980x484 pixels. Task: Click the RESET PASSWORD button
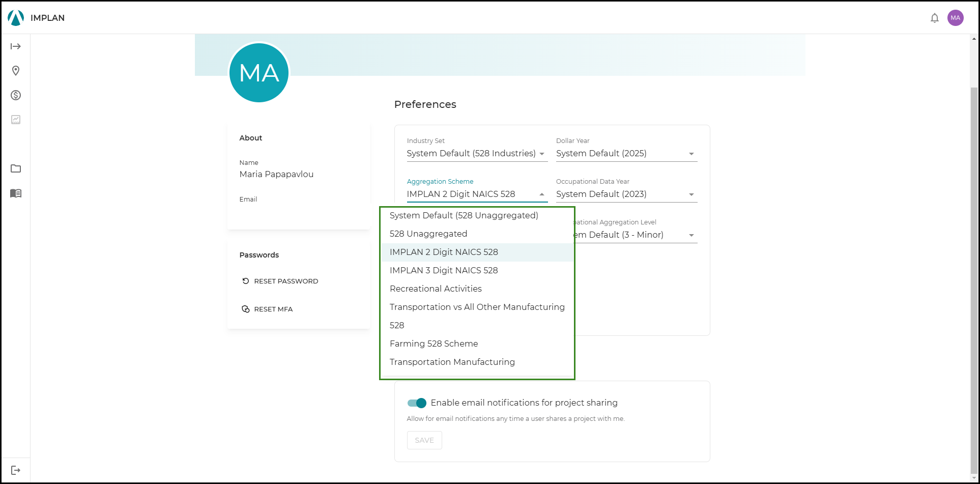coord(280,281)
